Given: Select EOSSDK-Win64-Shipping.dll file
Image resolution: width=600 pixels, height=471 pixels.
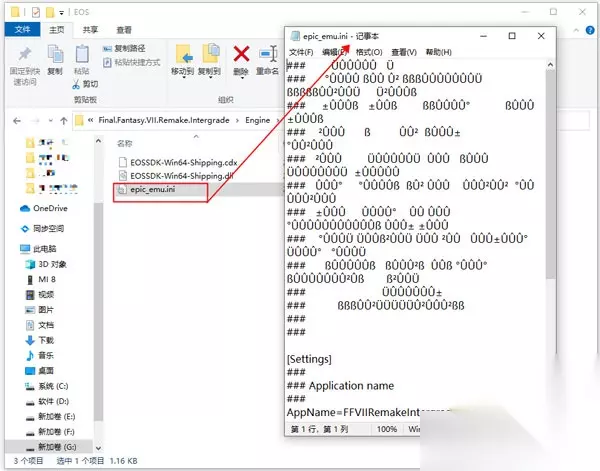Looking at the screenshot, I should point(176,176).
